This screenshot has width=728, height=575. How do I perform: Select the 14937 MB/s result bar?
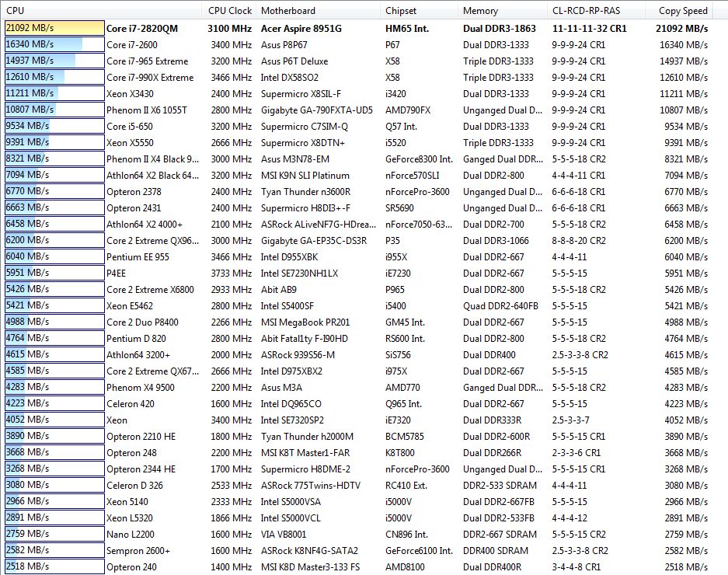(54, 61)
